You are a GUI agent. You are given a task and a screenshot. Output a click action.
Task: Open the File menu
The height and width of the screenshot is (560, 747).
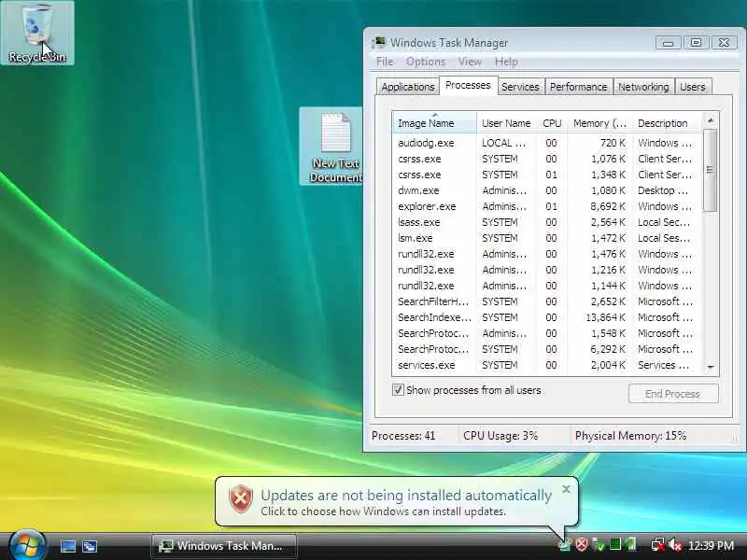tap(385, 62)
